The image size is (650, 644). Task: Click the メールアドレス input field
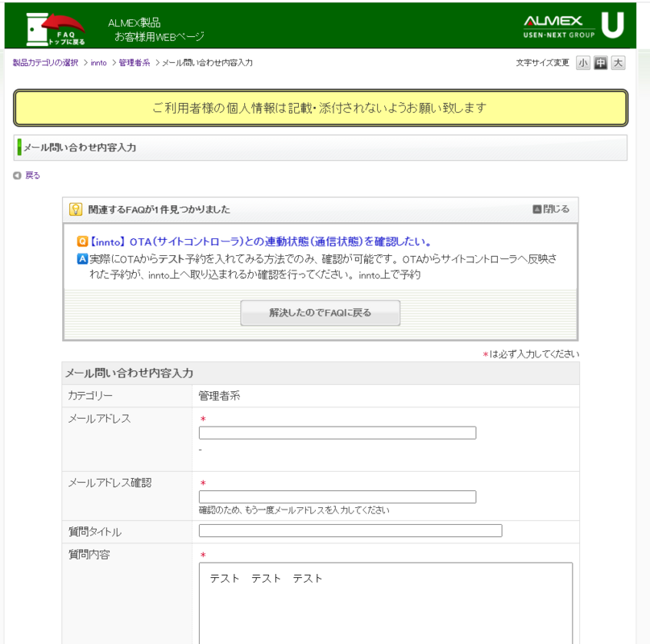(x=337, y=433)
